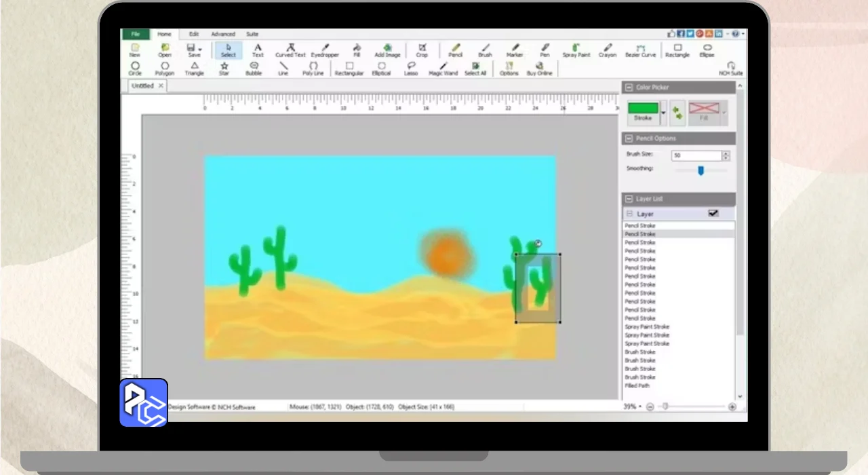Screen dimensions: 868x475
Task: Collapse the Pencil Options panel
Action: (x=629, y=138)
